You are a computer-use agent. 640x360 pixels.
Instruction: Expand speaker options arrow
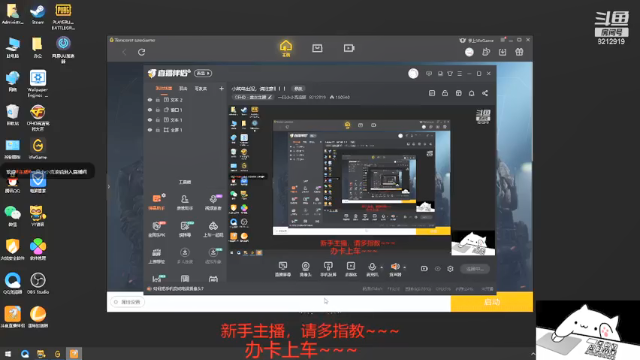[404, 268]
